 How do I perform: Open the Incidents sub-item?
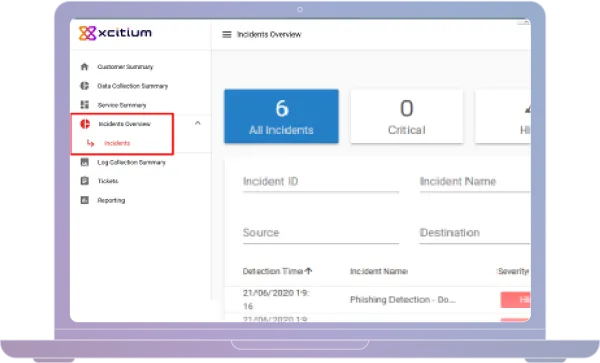[117, 143]
